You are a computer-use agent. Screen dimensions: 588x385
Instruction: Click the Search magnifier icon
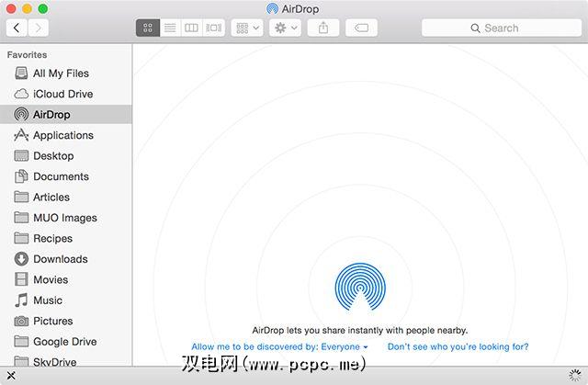(475, 28)
